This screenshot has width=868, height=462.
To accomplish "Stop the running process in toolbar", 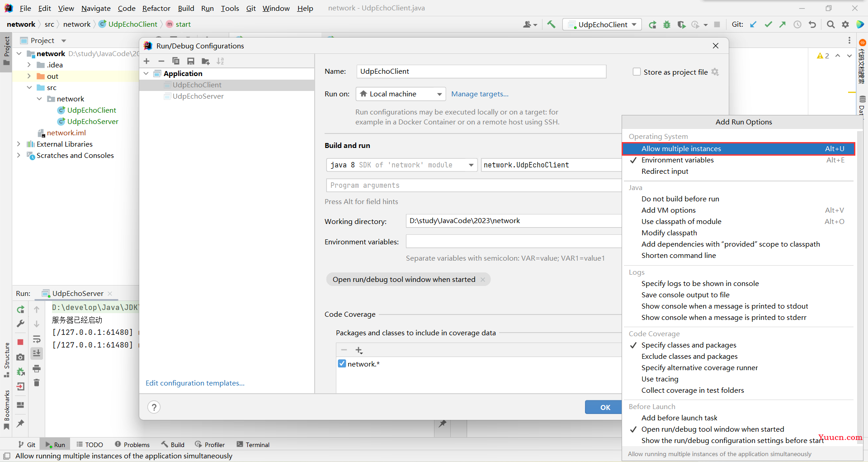I will coord(717,24).
